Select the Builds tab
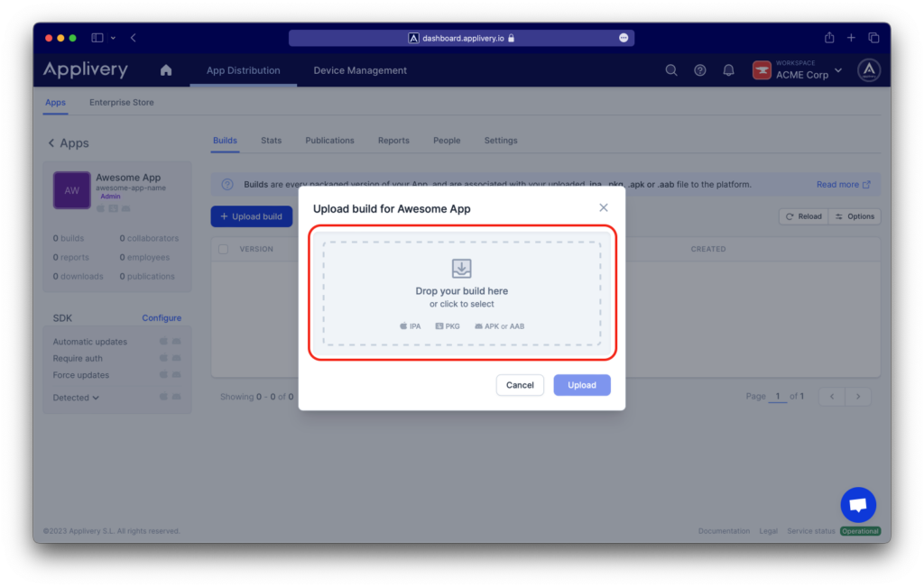The image size is (924, 587). coord(225,140)
